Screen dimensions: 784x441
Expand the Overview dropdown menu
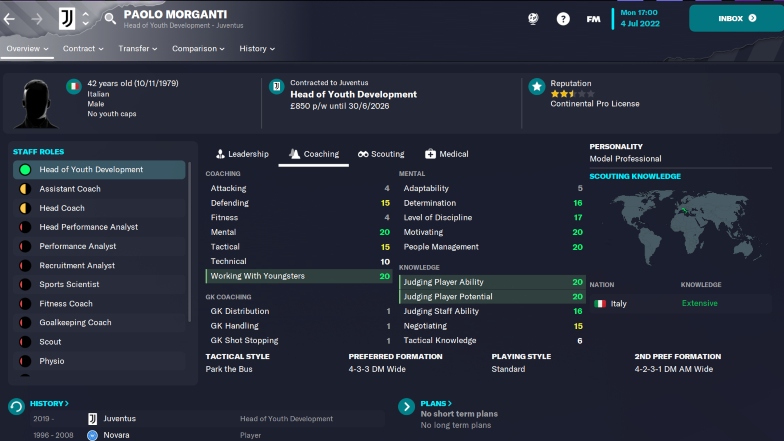click(28, 48)
